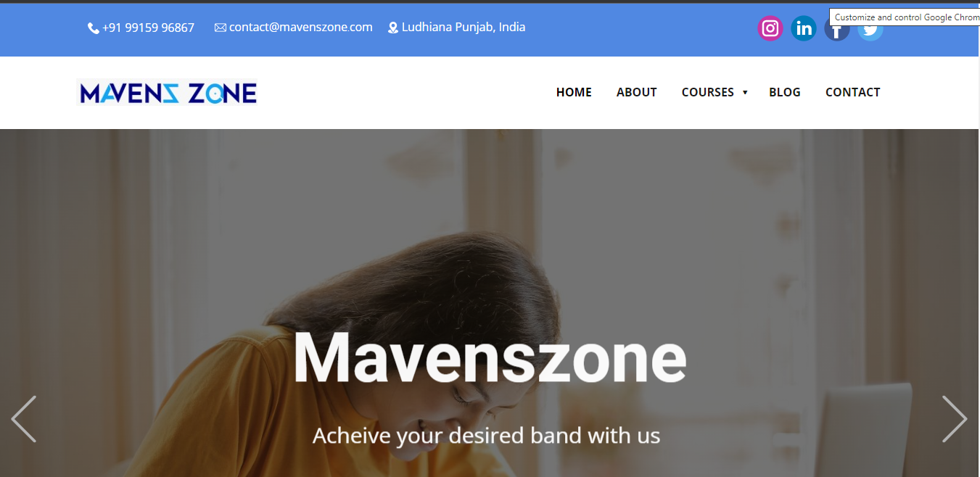Image resolution: width=980 pixels, height=477 pixels.
Task: Expand the Courses dropdown arrow
Action: click(x=745, y=93)
